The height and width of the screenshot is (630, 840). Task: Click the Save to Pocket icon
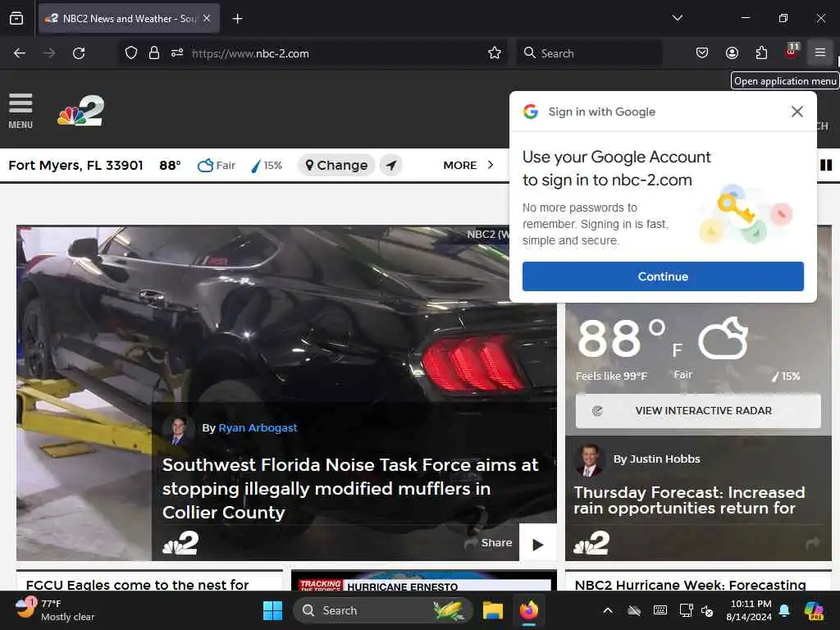pyautogui.click(x=702, y=52)
